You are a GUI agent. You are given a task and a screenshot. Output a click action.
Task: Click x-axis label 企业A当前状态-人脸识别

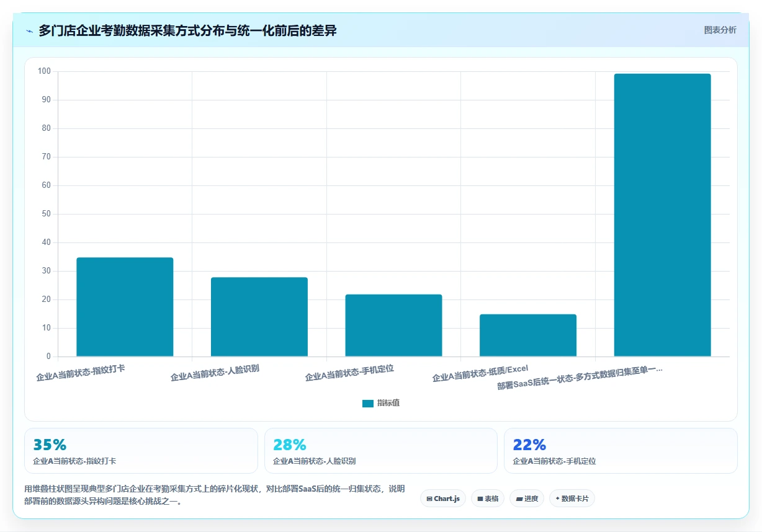[215, 373]
